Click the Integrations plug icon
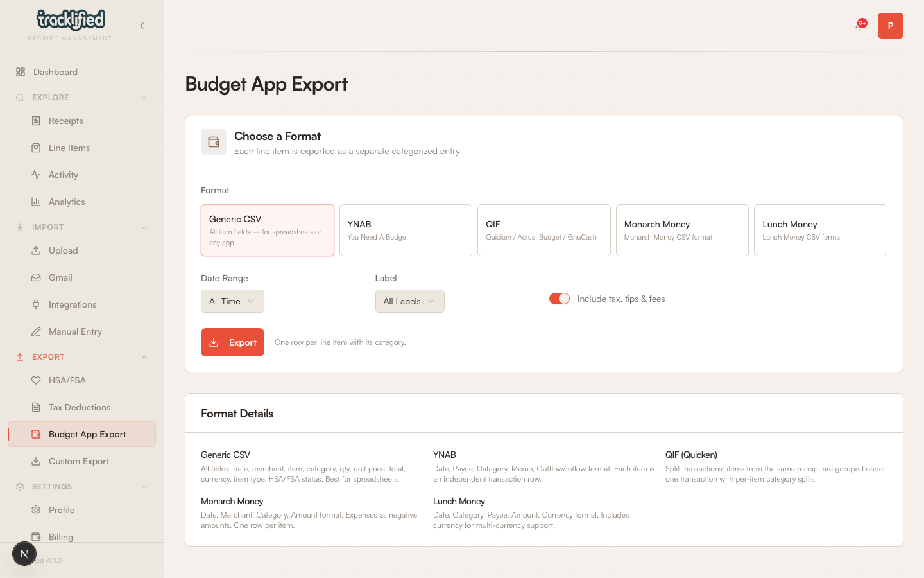 (x=36, y=304)
